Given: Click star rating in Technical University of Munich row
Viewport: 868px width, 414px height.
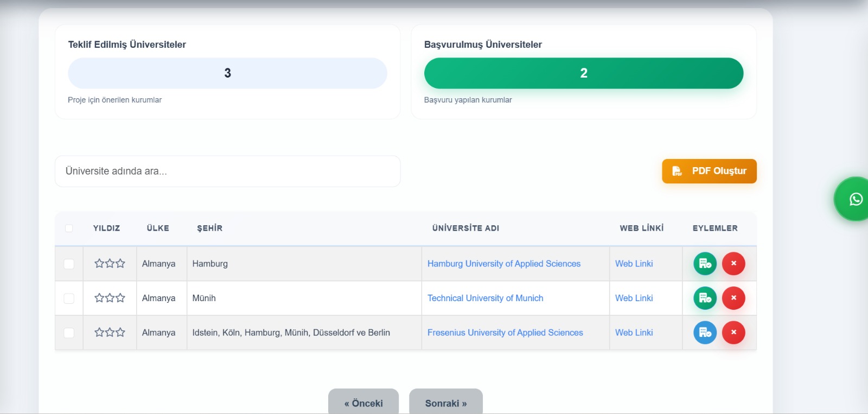Looking at the screenshot, I should tap(110, 298).
